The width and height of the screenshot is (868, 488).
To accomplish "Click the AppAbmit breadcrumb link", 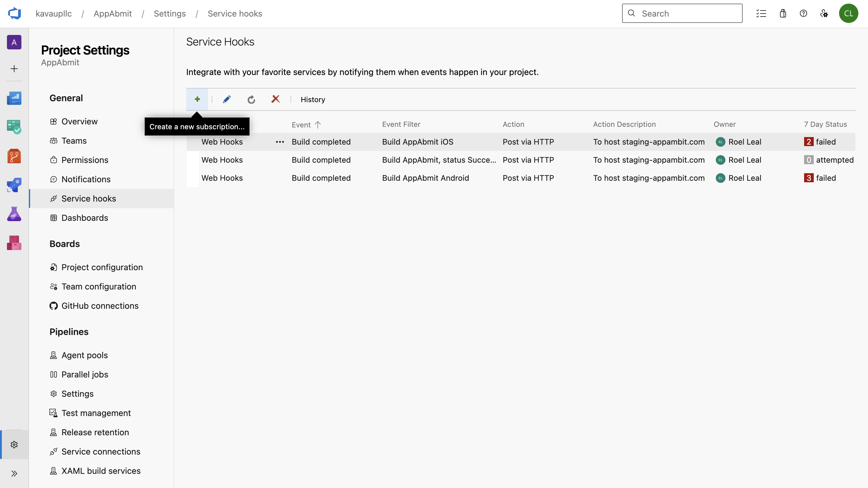I will 112,14.
